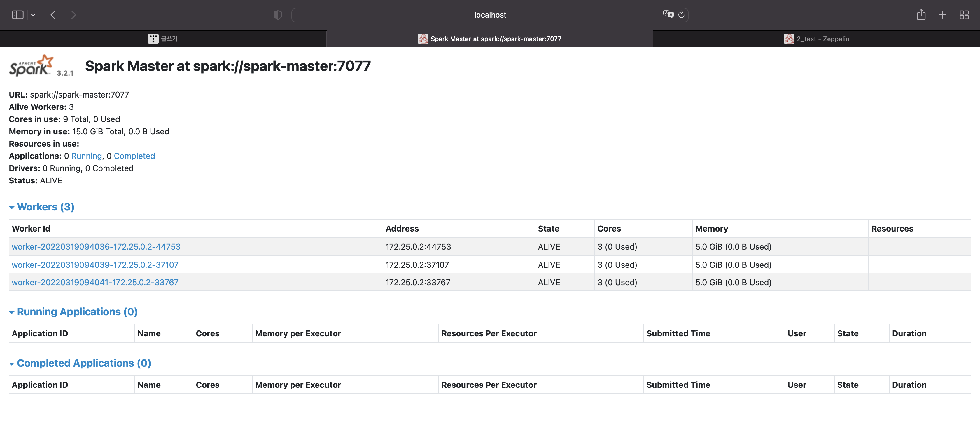Collapse the Running Applications (0) section
The height and width of the screenshot is (421, 980).
(x=73, y=312)
